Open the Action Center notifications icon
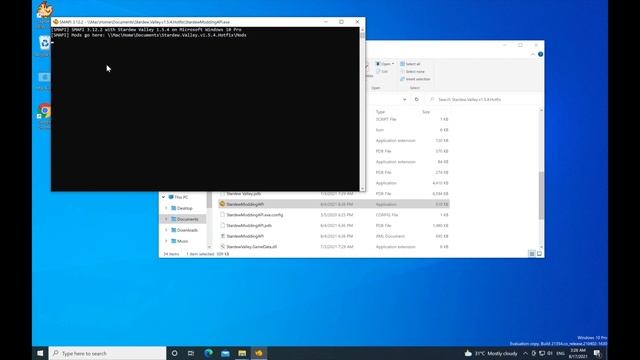The width and height of the screenshot is (640, 360). [x=598, y=353]
